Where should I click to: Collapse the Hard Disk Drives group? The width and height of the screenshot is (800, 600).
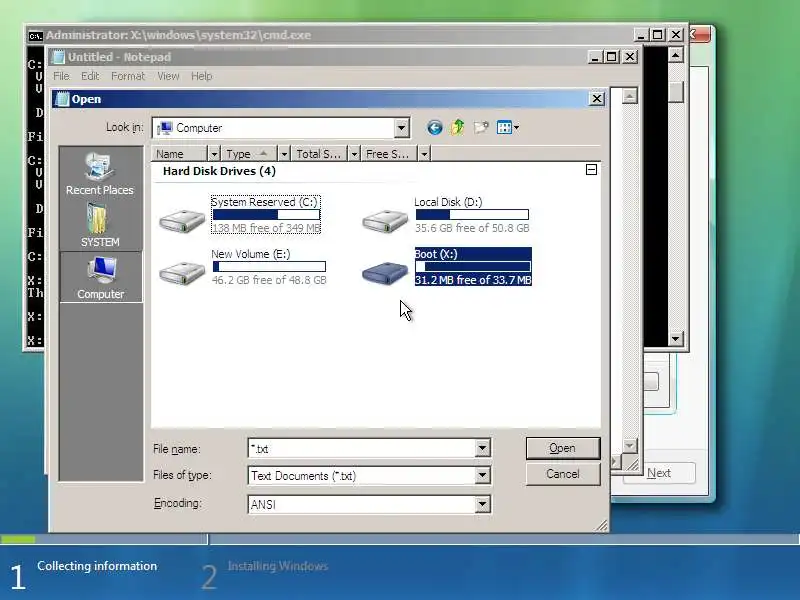pyautogui.click(x=591, y=169)
